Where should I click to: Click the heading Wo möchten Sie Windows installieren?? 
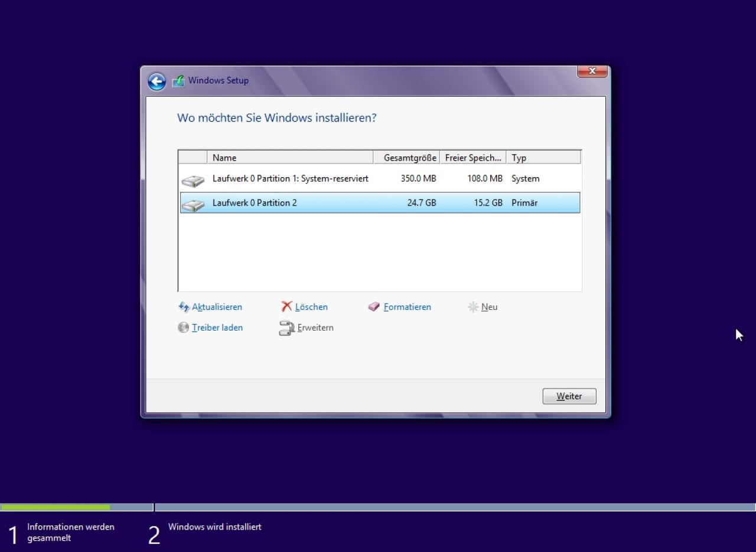click(x=276, y=117)
